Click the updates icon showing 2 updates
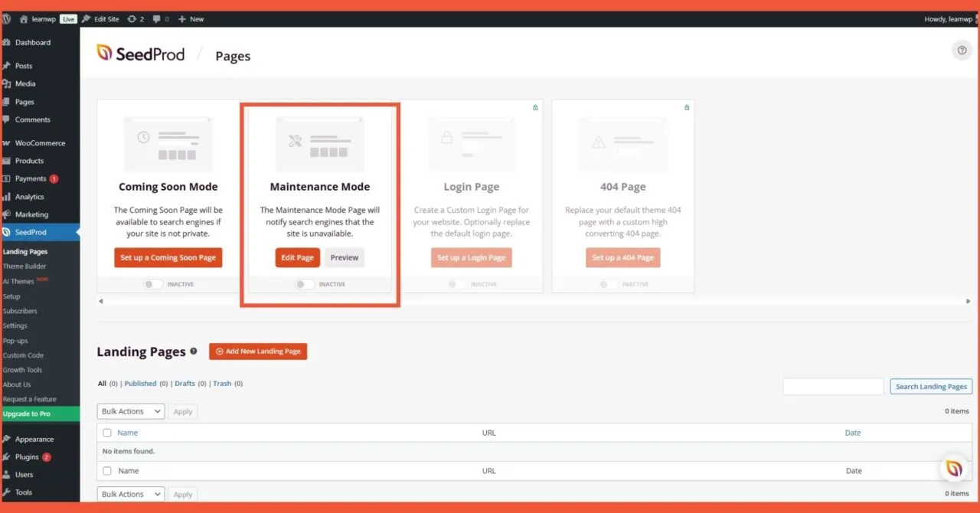This screenshot has width=980, height=513. (135, 18)
